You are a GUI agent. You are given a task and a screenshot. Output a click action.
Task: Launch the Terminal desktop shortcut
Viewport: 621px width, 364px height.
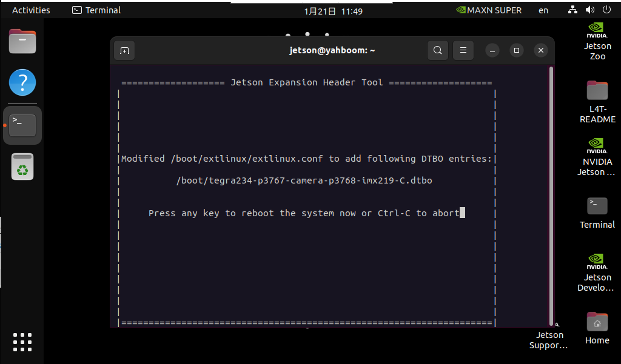click(597, 213)
